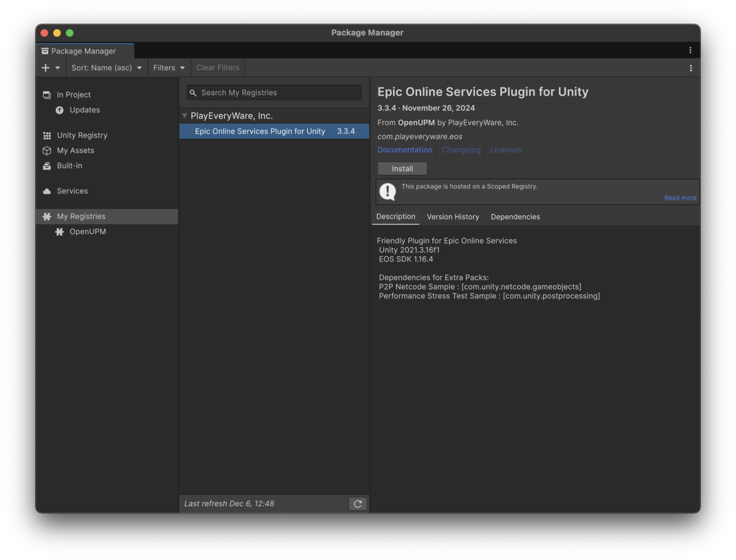Open the Documentation link
The height and width of the screenshot is (560, 736).
click(x=405, y=150)
